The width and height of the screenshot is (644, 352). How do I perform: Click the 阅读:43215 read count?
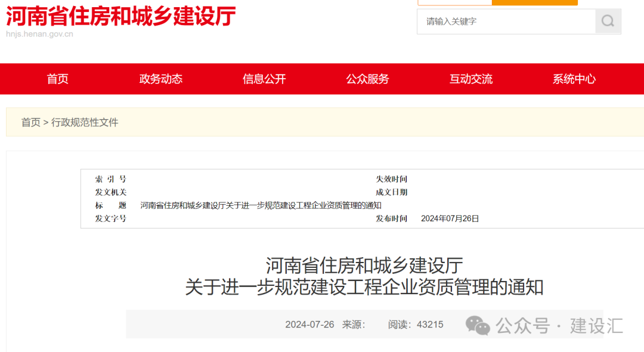(416, 325)
